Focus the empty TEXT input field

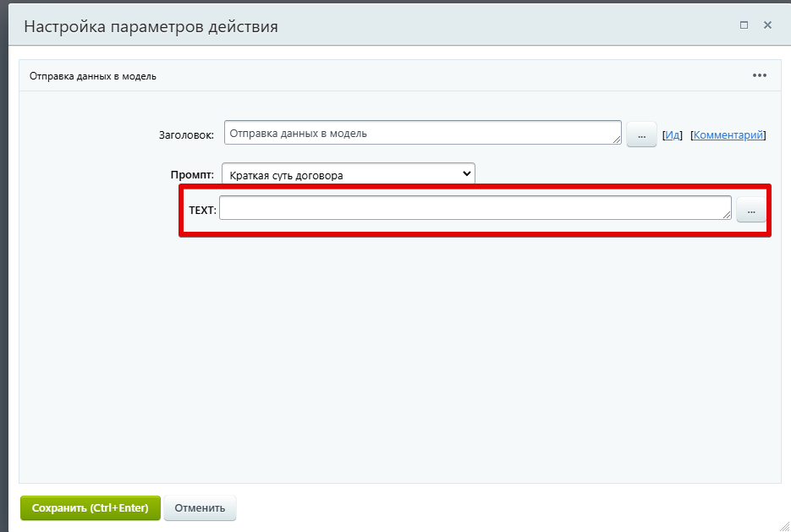pyautogui.click(x=474, y=208)
